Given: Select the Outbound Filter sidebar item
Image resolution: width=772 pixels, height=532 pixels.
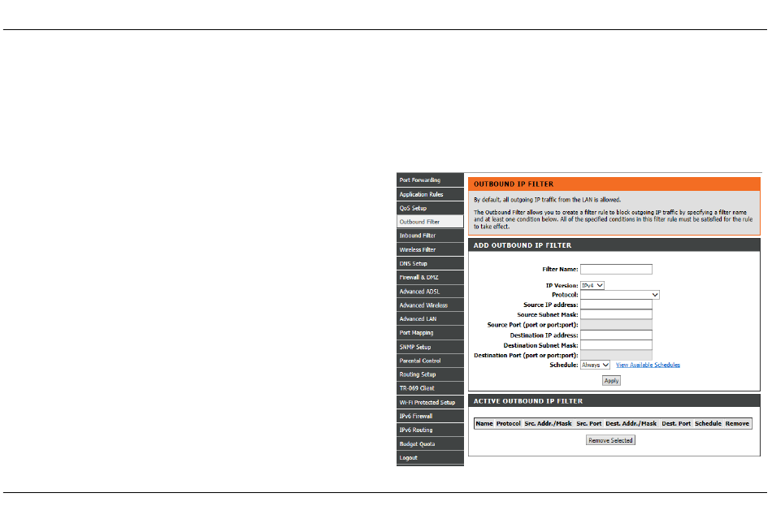Looking at the screenshot, I should (x=430, y=222).
